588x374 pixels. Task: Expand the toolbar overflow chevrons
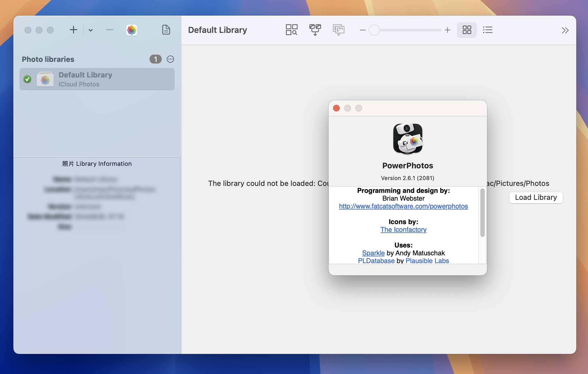(x=565, y=30)
